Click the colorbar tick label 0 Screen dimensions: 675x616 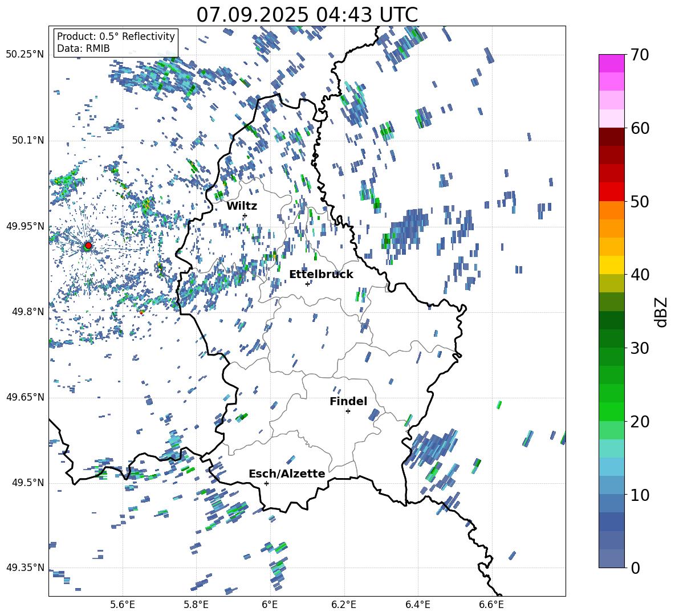(x=635, y=568)
